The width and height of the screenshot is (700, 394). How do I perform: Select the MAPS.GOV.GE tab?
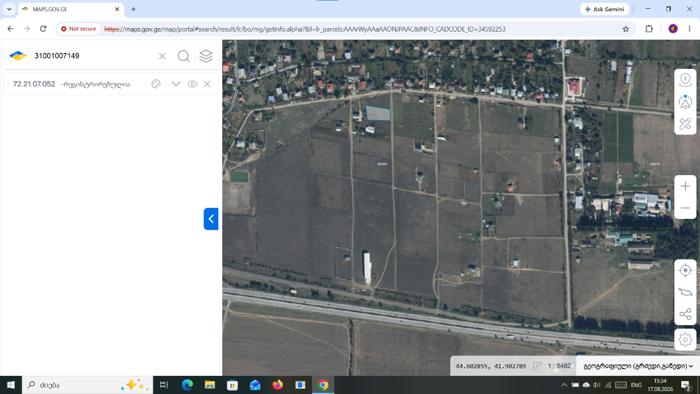click(x=71, y=9)
